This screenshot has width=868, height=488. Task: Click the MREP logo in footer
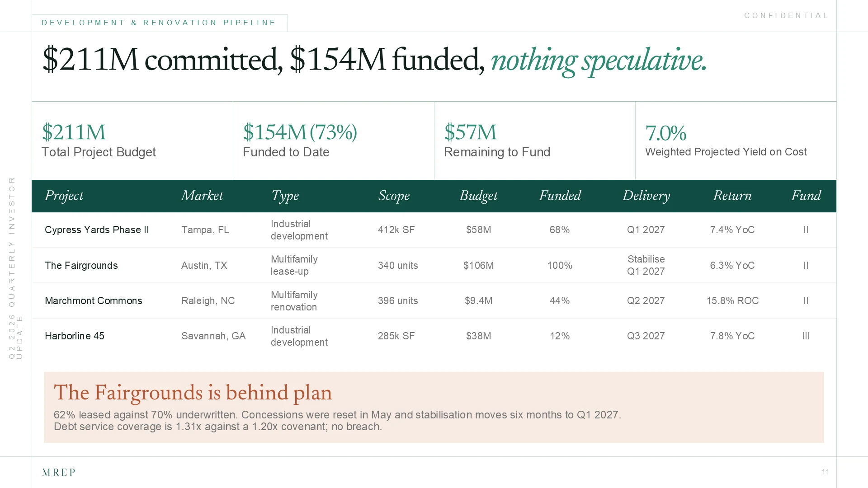pyautogui.click(x=59, y=472)
